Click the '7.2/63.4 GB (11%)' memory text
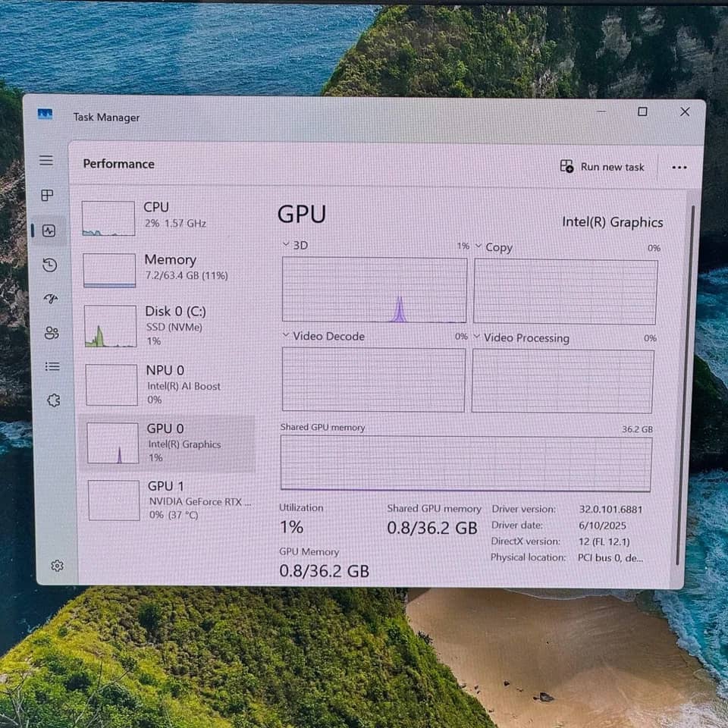This screenshot has width=728, height=728. [187, 275]
